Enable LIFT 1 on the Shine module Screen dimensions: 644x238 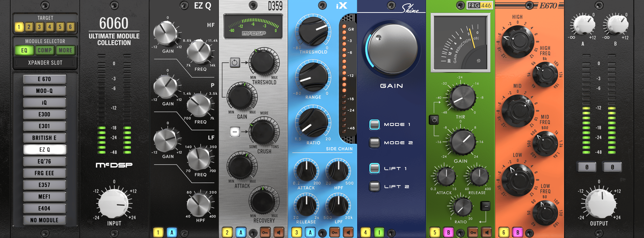point(374,168)
